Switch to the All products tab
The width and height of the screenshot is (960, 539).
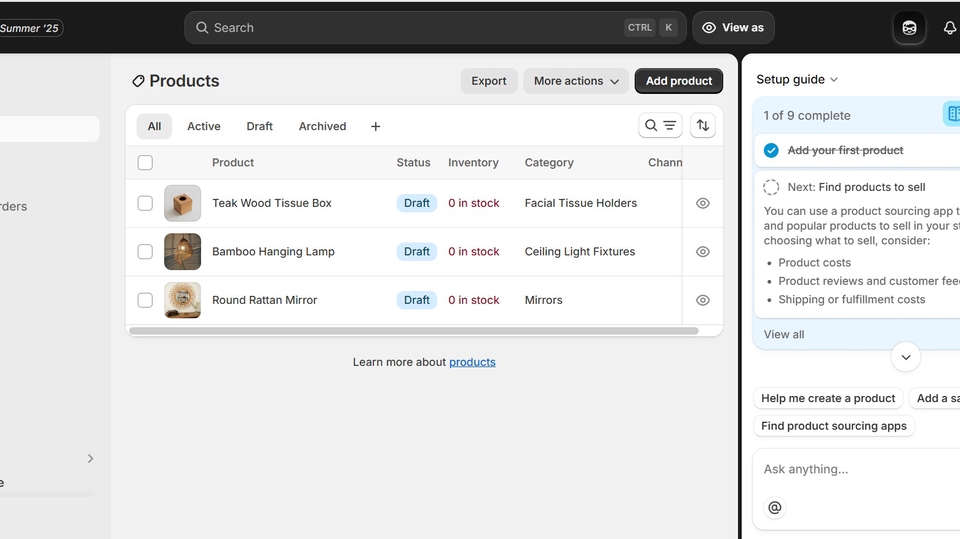[x=154, y=126]
